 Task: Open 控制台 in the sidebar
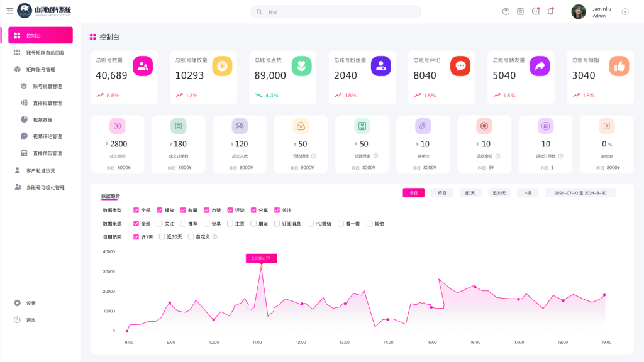pyautogui.click(x=41, y=35)
